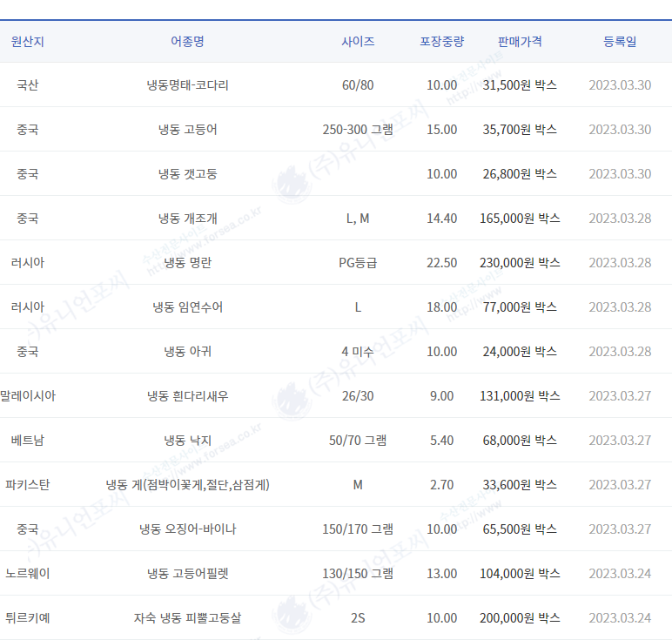Click size value 2S
Viewport: 672px width, 640px height.
click(358, 618)
